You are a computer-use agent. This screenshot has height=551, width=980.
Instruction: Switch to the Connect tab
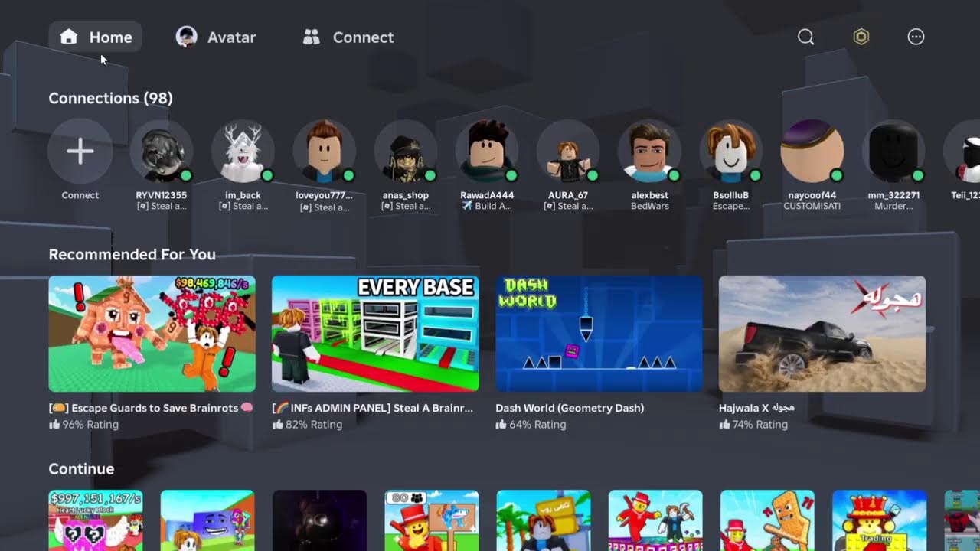[x=348, y=37]
